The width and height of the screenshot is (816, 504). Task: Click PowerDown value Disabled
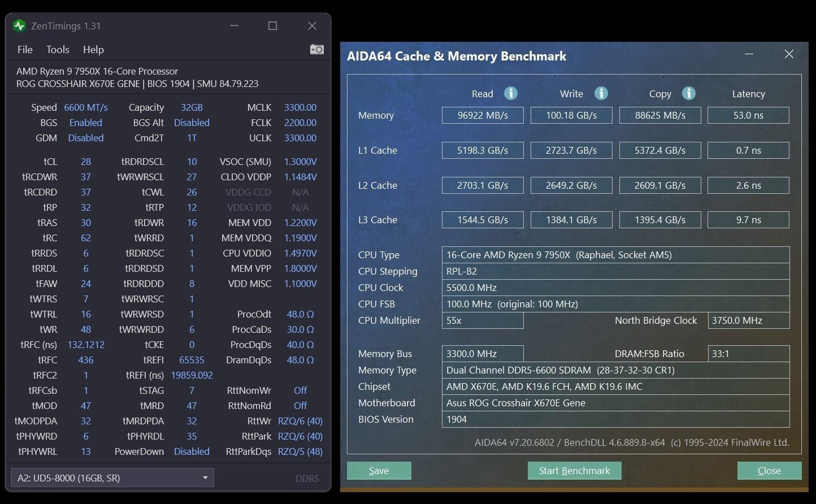point(192,451)
